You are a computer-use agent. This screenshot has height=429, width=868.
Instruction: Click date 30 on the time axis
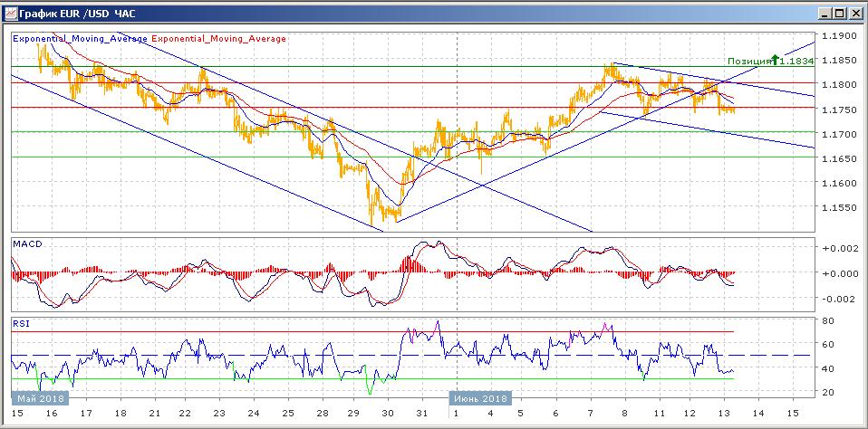click(x=388, y=414)
